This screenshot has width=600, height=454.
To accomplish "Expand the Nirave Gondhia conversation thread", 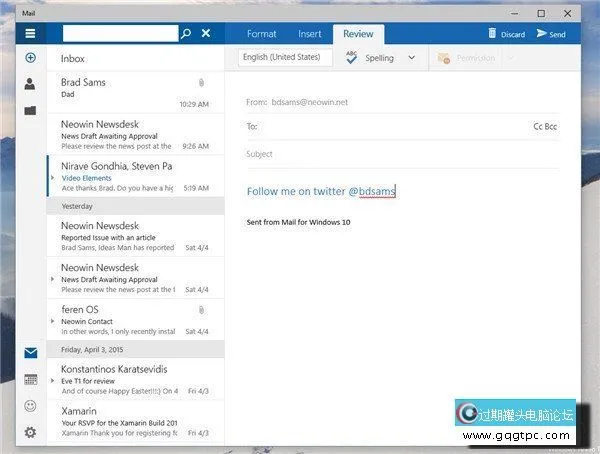I will (x=52, y=177).
